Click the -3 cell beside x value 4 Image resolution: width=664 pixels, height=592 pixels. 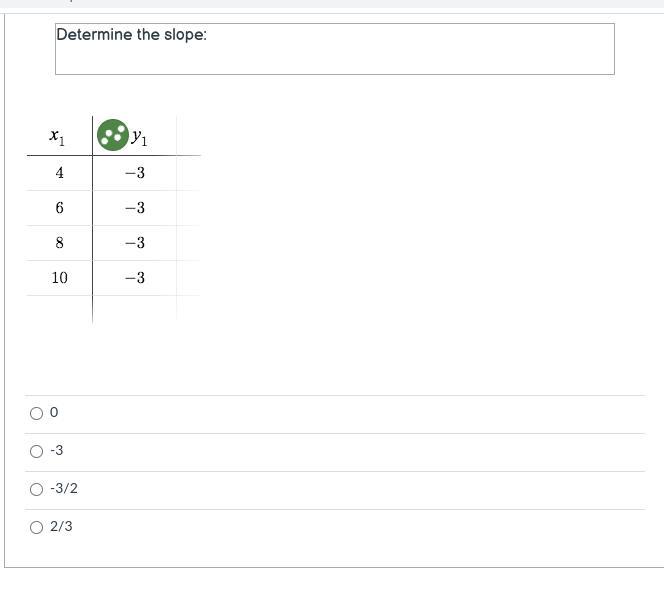[x=135, y=173]
